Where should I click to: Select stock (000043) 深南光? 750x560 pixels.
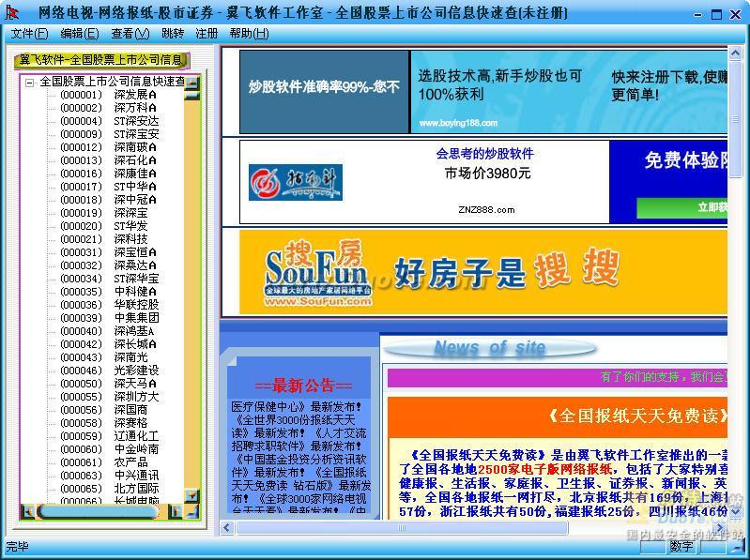[x=104, y=357]
